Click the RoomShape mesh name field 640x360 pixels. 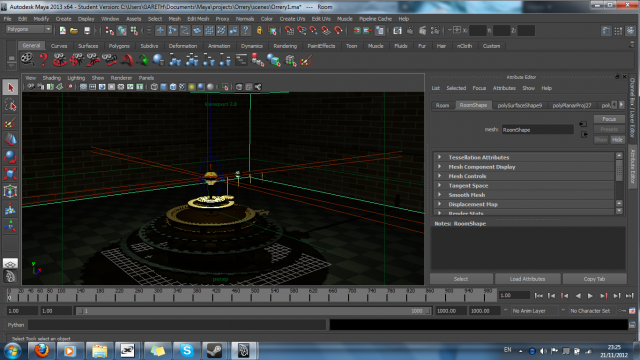[537, 130]
